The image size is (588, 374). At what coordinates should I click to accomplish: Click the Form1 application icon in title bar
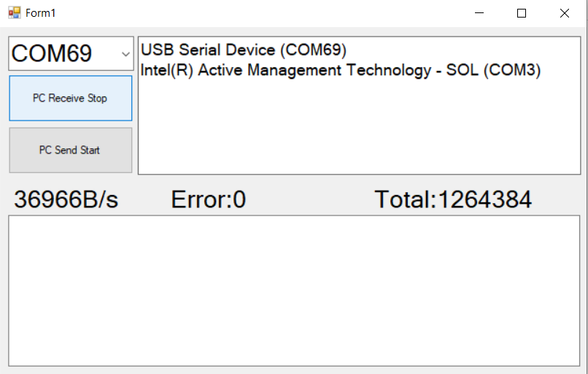(15, 12)
